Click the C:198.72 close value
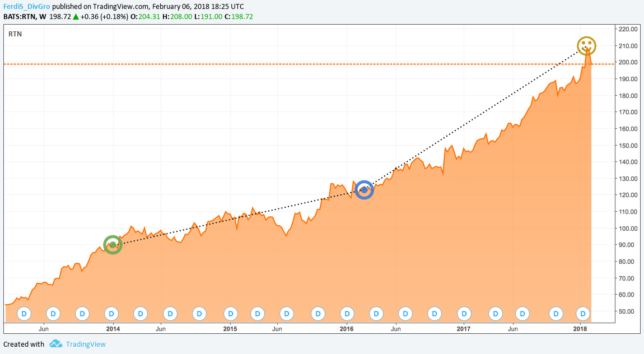The image size is (644, 354). click(239, 17)
